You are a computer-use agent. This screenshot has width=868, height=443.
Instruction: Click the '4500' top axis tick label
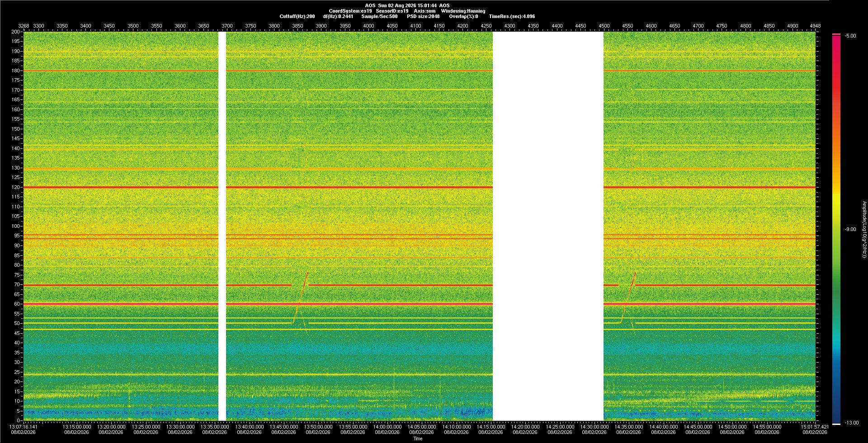coord(604,26)
